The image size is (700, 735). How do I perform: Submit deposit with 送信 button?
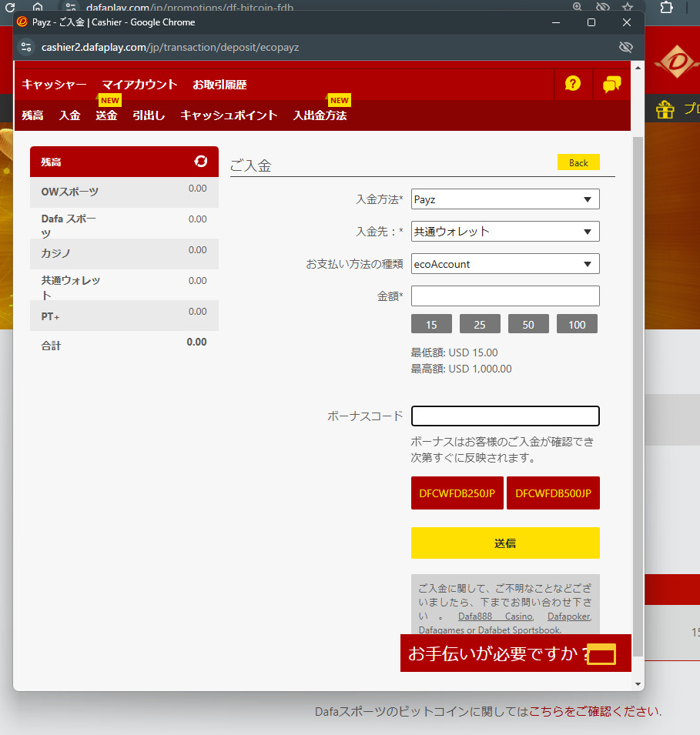[505, 543]
